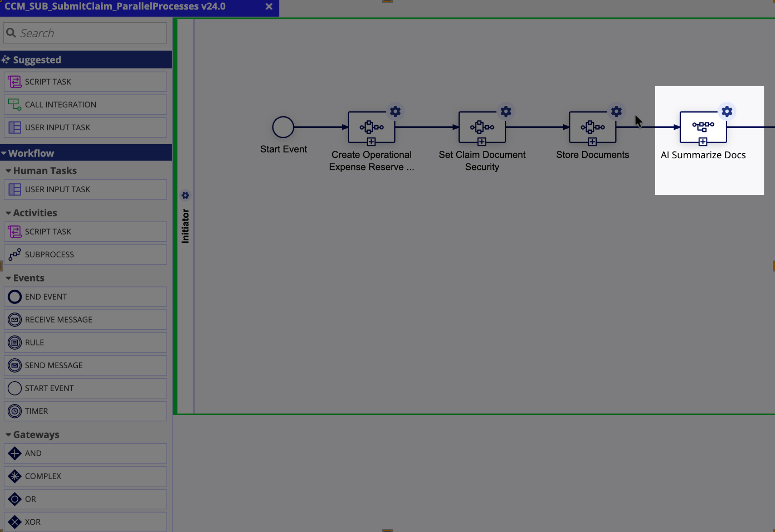Click the Script Task icon under Suggested
Viewport: 775px width, 532px height.
click(15, 82)
